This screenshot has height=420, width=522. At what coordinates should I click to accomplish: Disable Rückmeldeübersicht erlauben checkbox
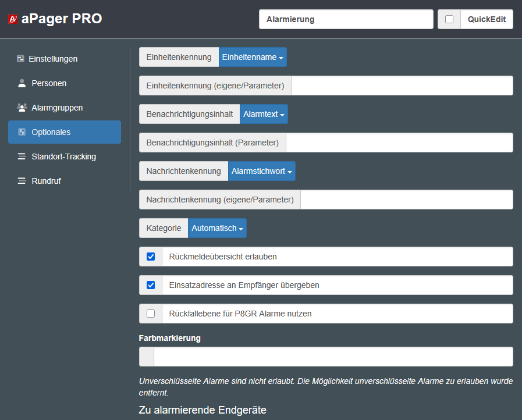151,257
